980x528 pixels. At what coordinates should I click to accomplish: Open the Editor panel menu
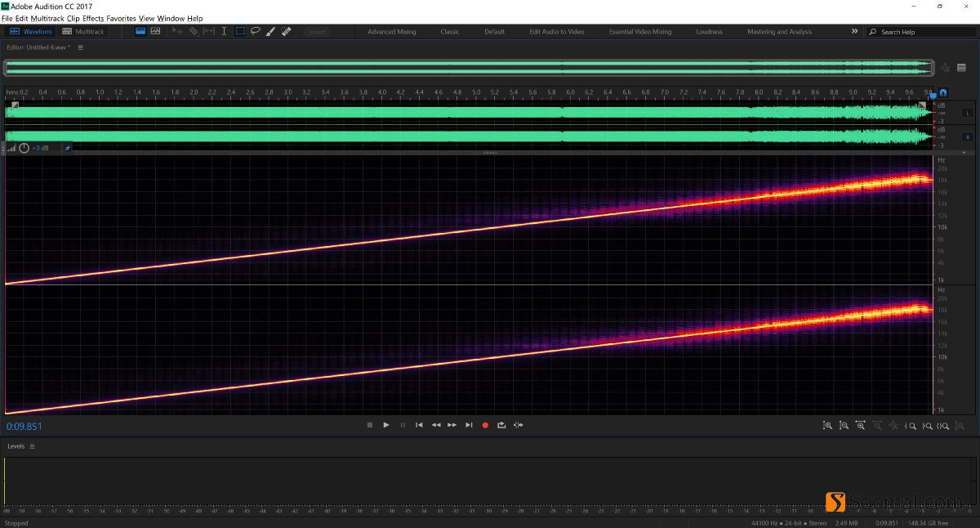[80, 47]
